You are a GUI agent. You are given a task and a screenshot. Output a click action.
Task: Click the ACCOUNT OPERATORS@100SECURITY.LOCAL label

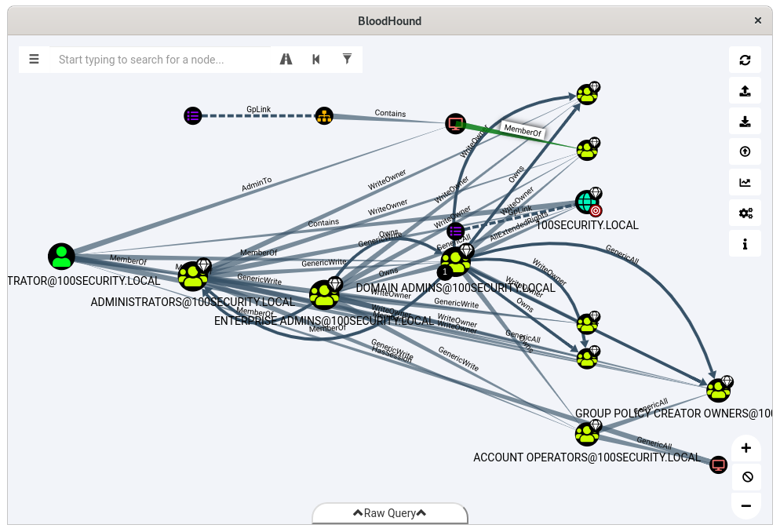click(x=587, y=457)
